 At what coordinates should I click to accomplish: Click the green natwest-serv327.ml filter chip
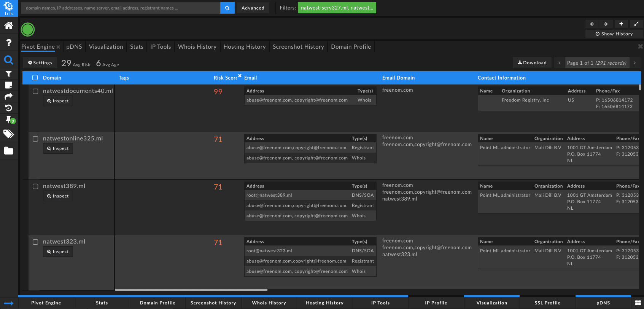coord(337,8)
